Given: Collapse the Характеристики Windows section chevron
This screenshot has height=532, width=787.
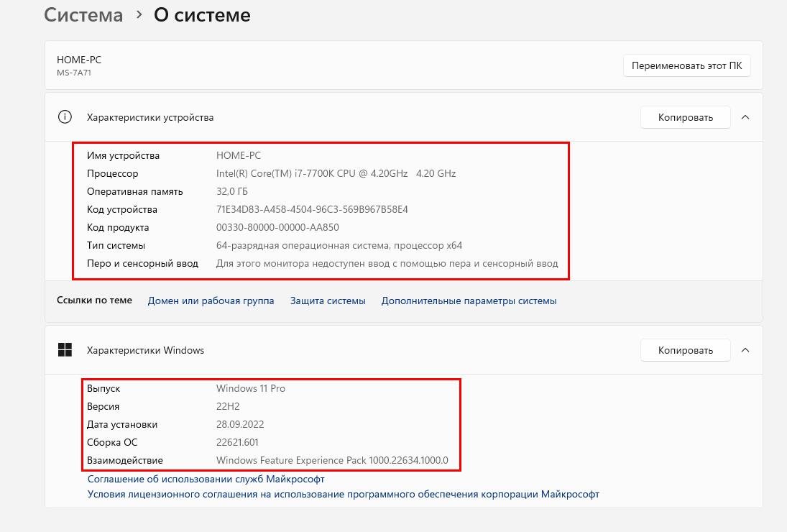Looking at the screenshot, I should click(745, 350).
